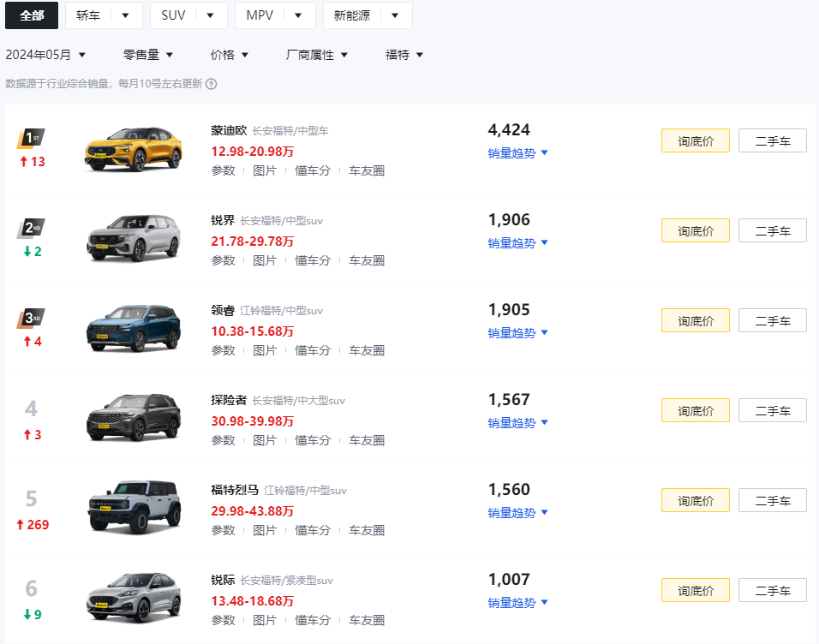Screen dimensions: 819x644
Task: Expand the 厂商属性 filter
Action: click(x=316, y=55)
